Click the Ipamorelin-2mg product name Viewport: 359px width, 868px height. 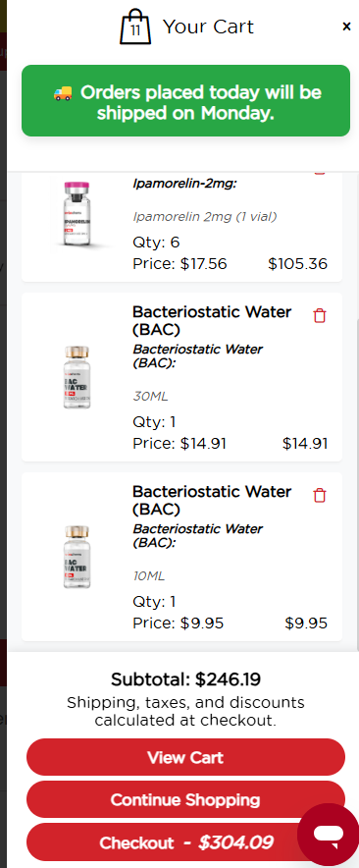[184, 184]
